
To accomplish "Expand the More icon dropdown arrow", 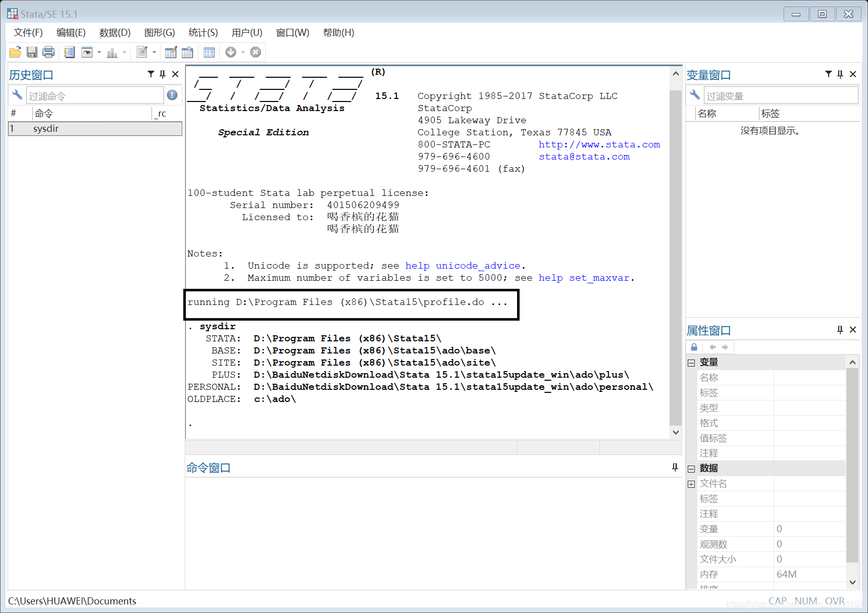I will pyautogui.click(x=243, y=52).
